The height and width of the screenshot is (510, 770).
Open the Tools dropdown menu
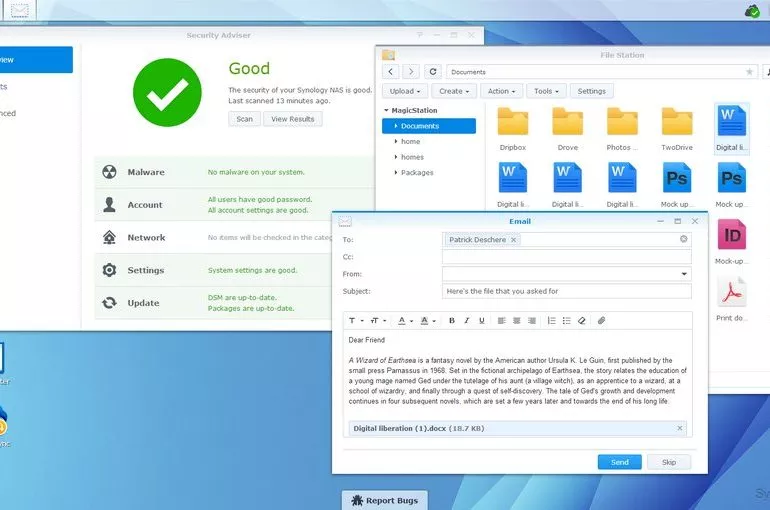[547, 91]
